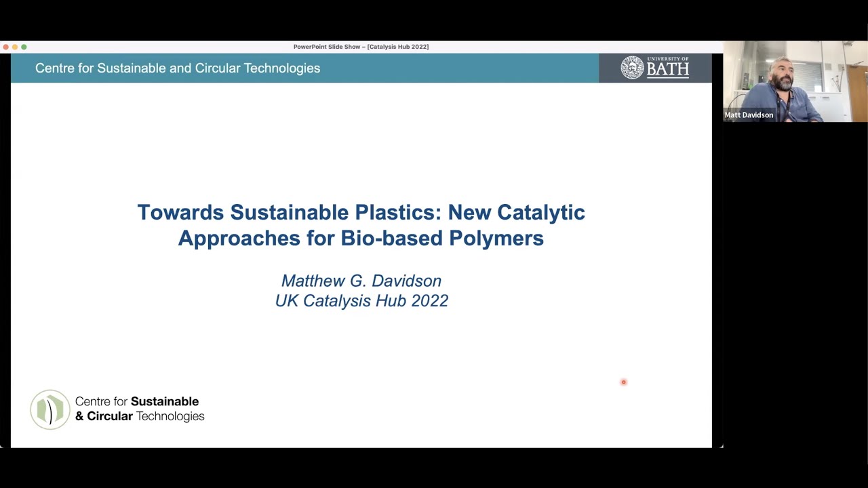Click the author name 'Matthew G. Davidson'
This screenshot has height=488, width=868.
click(x=361, y=281)
